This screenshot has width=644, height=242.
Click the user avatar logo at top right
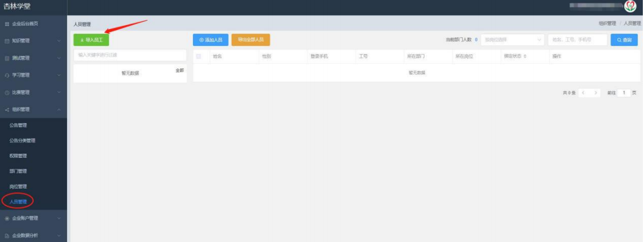click(630, 6)
